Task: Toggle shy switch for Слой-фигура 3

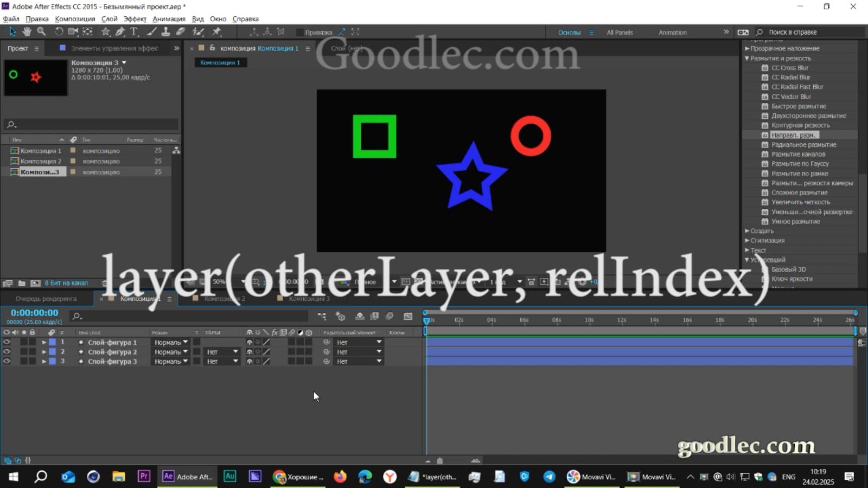Action: tap(250, 361)
